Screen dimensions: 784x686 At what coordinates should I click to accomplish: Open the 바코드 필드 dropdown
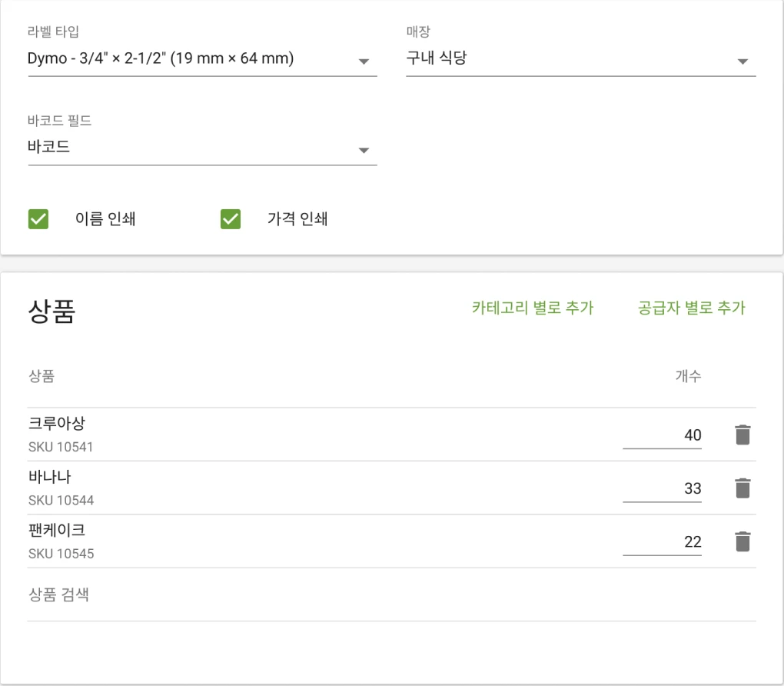click(x=201, y=148)
